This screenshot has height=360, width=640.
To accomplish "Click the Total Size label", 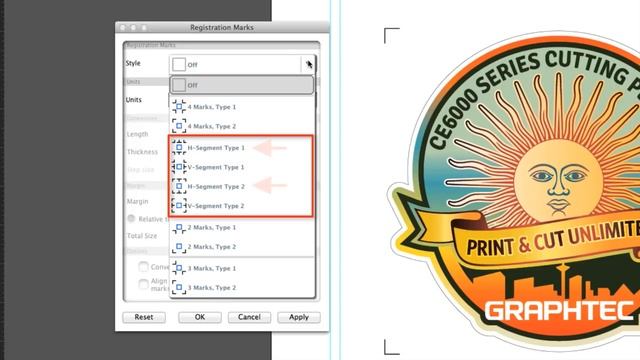I will click(142, 236).
